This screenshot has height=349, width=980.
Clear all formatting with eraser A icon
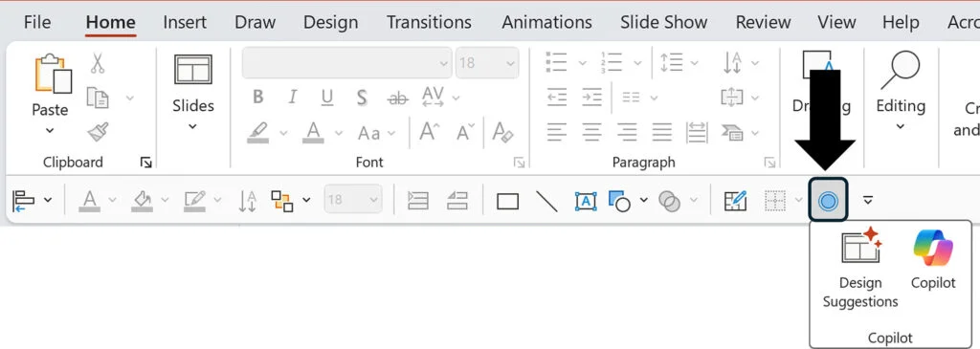tap(502, 132)
